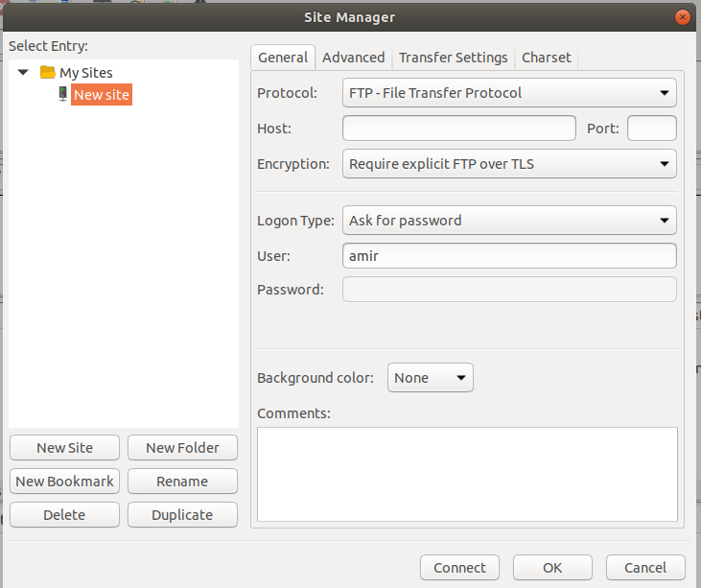Viewport: 701px width, 588px height.
Task: Switch to the Transfer Settings tab
Action: pyautogui.click(x=453, y=58)
